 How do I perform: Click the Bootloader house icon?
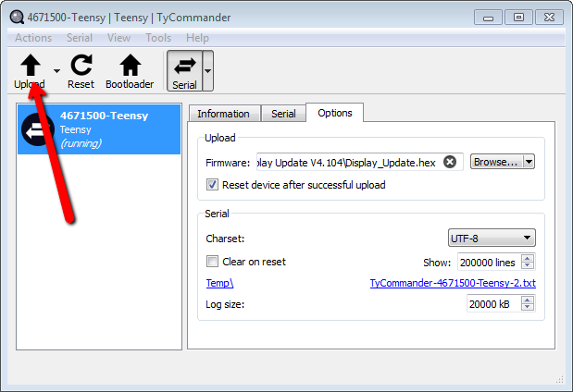coord(131,66)
